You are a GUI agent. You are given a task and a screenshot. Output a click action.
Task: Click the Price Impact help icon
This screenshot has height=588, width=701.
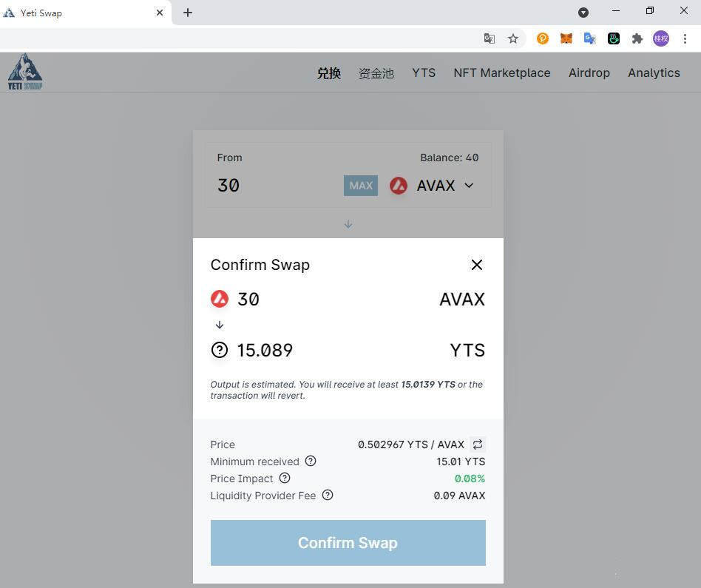285,478
